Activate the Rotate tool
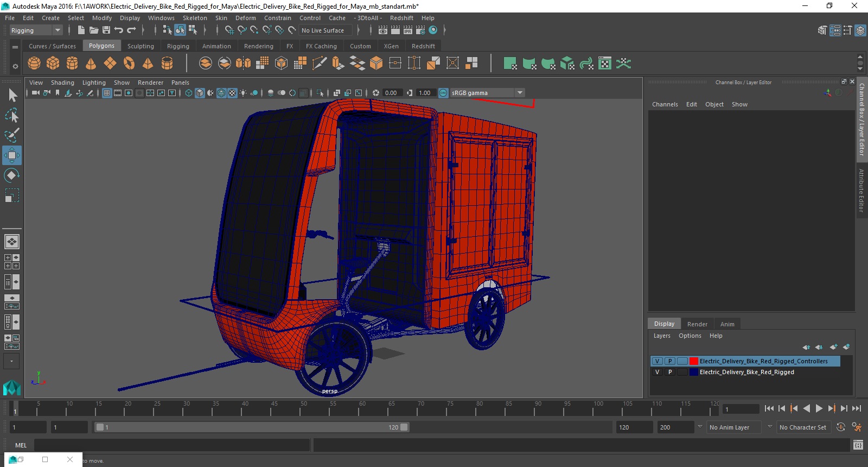Image resolution: width=868 pixels, height=467 pixels. [12, 175]
